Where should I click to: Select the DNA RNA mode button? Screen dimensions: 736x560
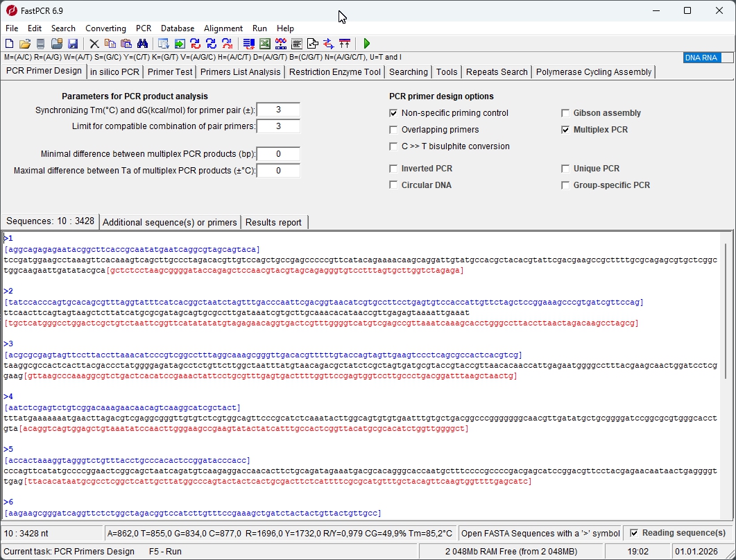702,58
